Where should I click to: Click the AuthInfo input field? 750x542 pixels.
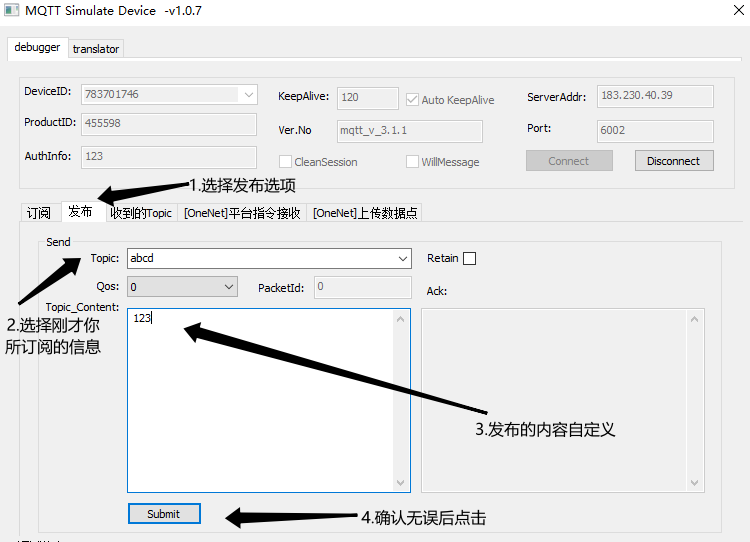(x=169, y=156)
